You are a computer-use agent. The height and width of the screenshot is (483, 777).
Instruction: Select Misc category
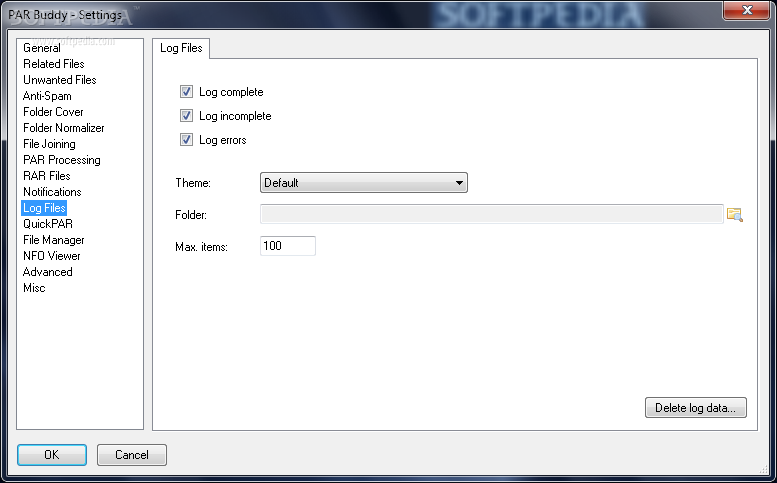click(34, 288)
